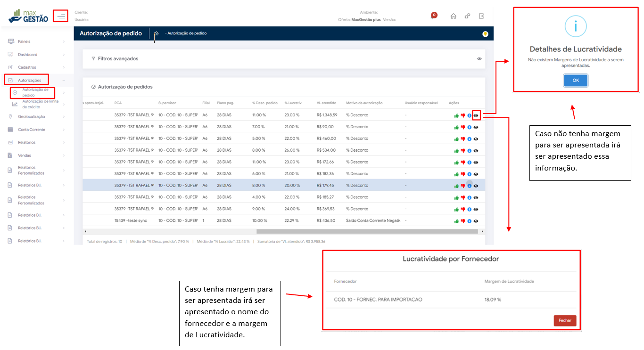Go to home via top-right house icon
Viewport: 644px width, 350px height.
(453, 16)
